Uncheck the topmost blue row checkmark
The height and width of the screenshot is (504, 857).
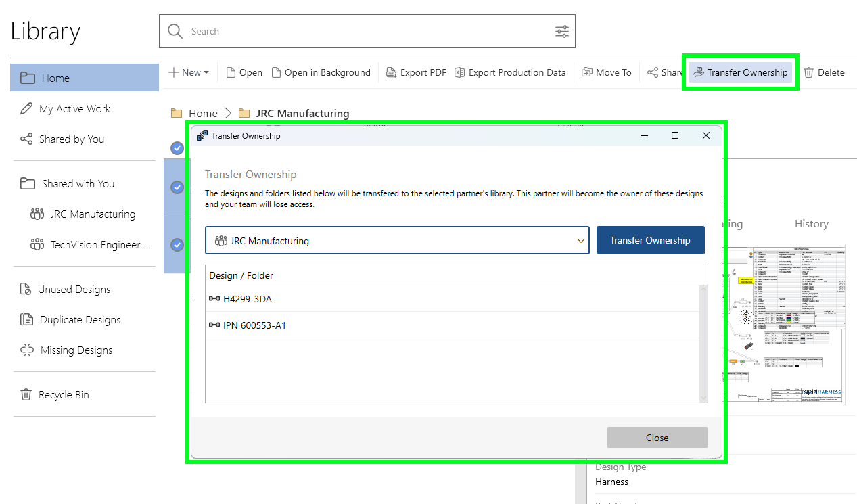pos(177,148)
